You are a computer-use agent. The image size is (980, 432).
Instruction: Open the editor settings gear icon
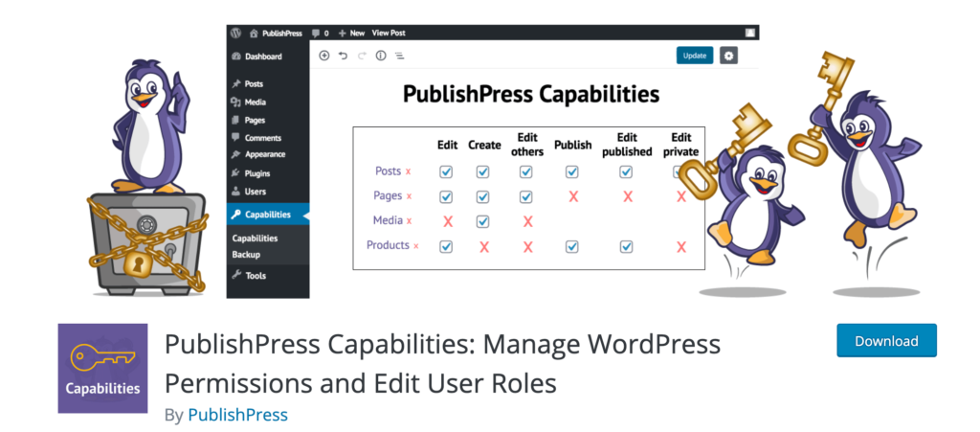click(728, 55)
